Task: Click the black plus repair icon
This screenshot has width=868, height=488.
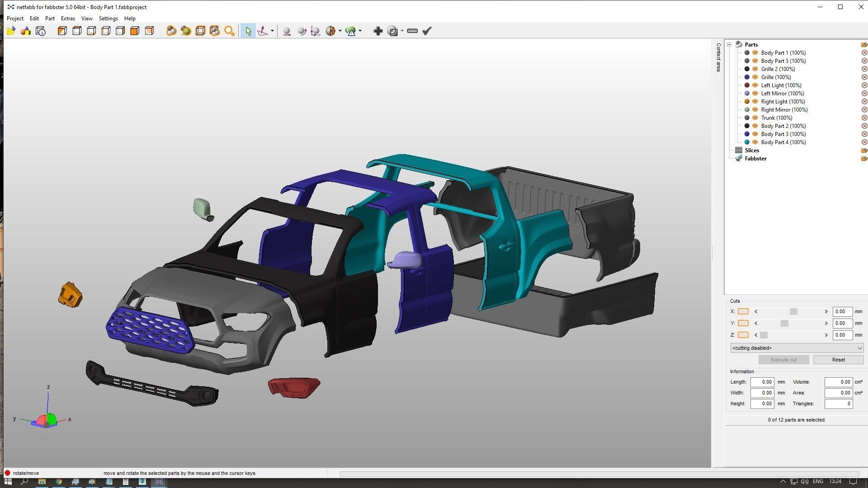Action: coord(378,31)
